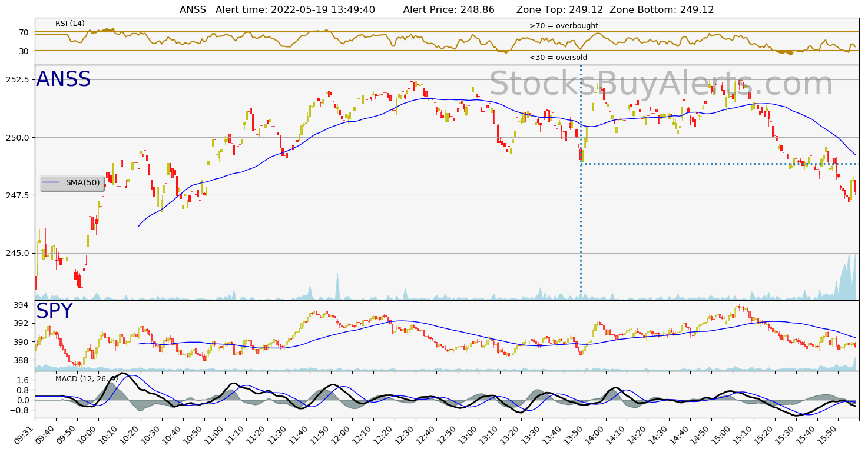Click the '>70 = overbought' text

(x=564, y=26)
